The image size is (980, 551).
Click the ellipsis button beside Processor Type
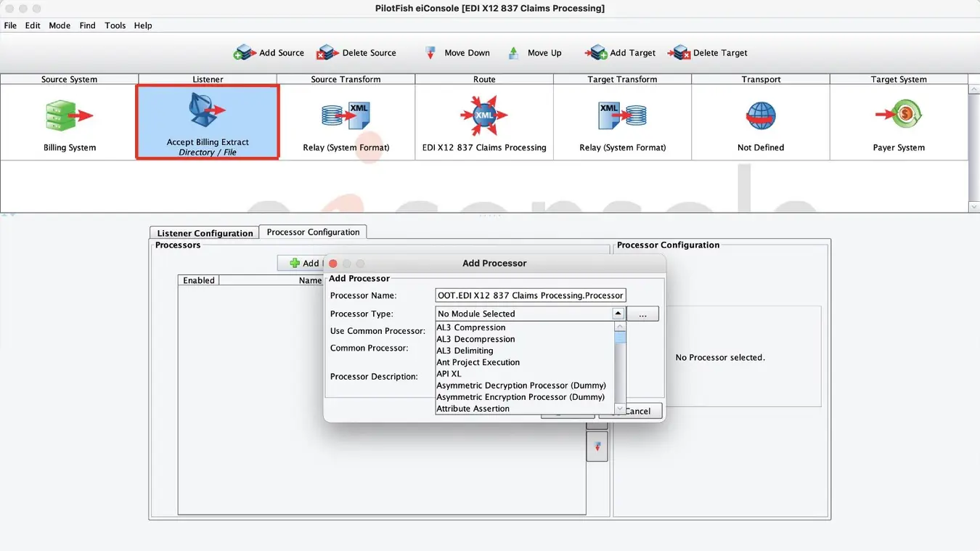point(642,314)
